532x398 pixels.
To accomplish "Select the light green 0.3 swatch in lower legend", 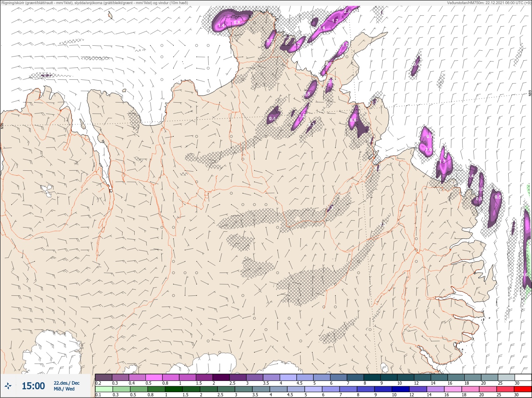I will [x=121, y=389].
